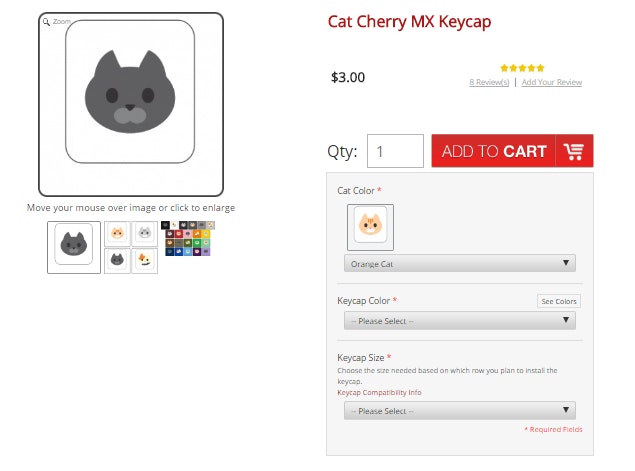Screen dimensions: 635x471
Task: Click the Qty quantity input field
Action: pyautogui.click(x=395, y=151)
